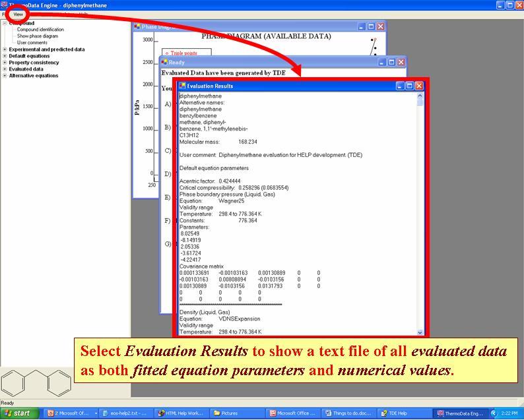
Task: Click the Ready window title icon
Action: [164, 62]
